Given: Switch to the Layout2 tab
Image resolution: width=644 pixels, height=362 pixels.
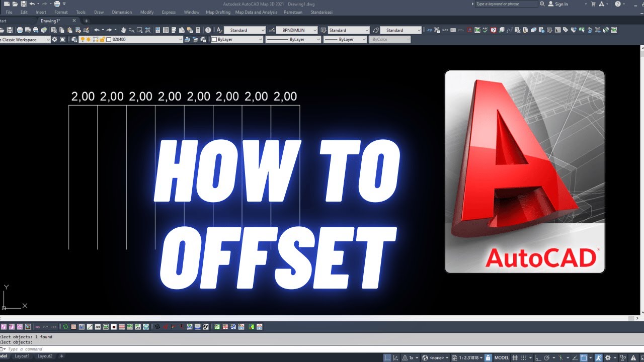Looking at the screenshot, I should pyautogui.click(x=45, y=356).
